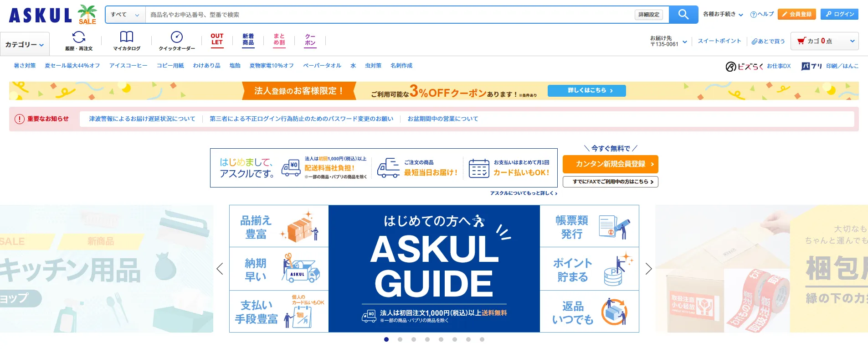The image size is (868, 349).
Task: Select the eighth carousel dot
Action: (482, 339)
